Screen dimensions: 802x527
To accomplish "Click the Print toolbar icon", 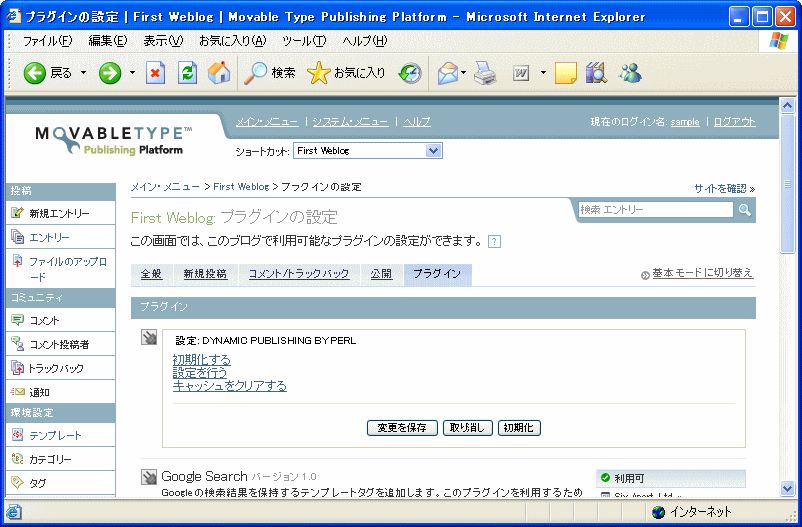I will point(485,73).
